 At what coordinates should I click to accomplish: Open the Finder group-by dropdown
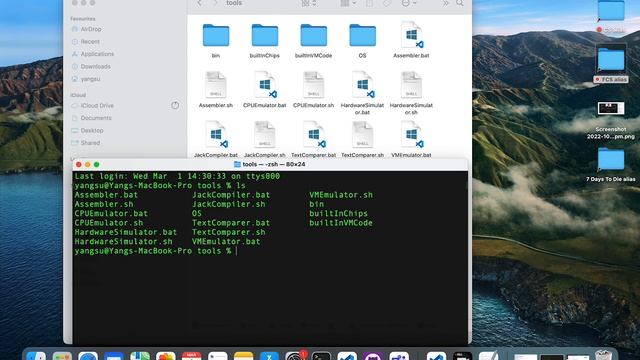348,3
